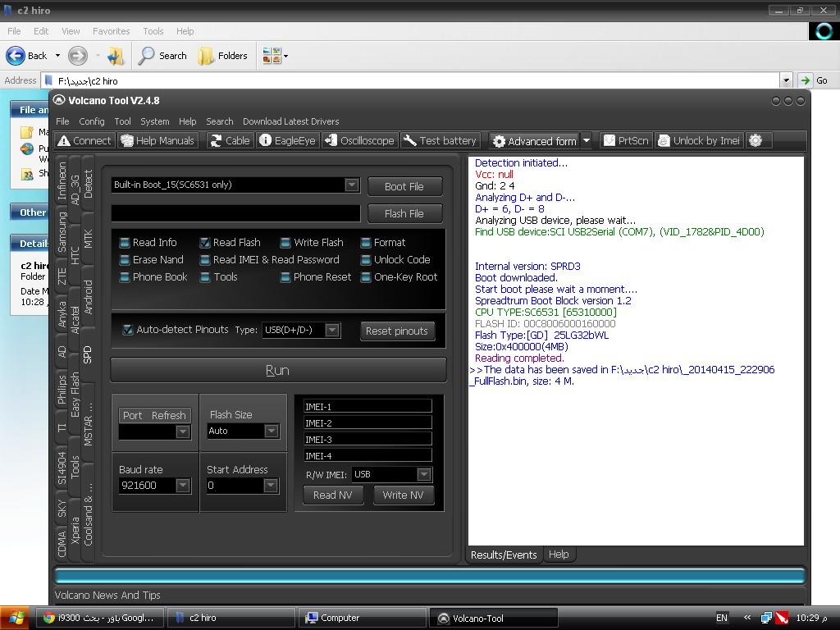Open the Port dropdown
This screenshot has height=630, width=840.
pyautogui.click(x=183, y=431)
